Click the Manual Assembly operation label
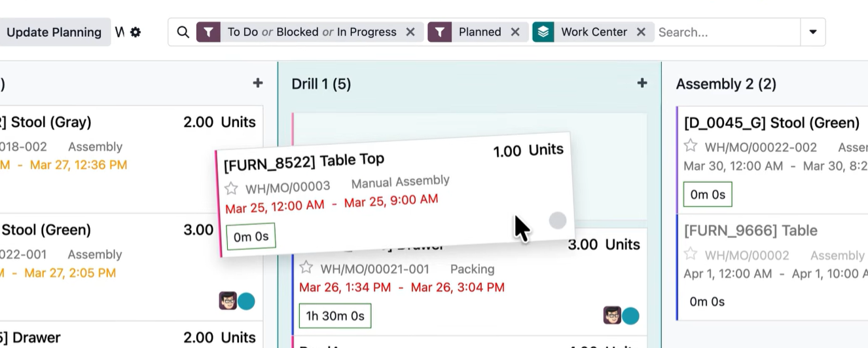Screen dimensions: 868x348 (401, 182)
